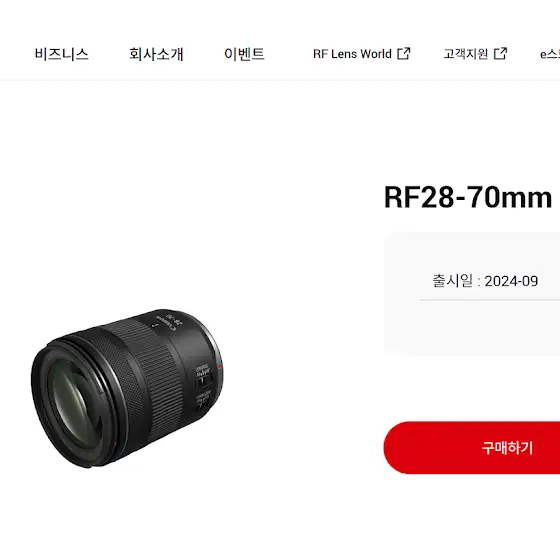Click the red 구매하기 button
Image resolution: width=560 pixels, height=560 pixels.
[x=472, y=448]
